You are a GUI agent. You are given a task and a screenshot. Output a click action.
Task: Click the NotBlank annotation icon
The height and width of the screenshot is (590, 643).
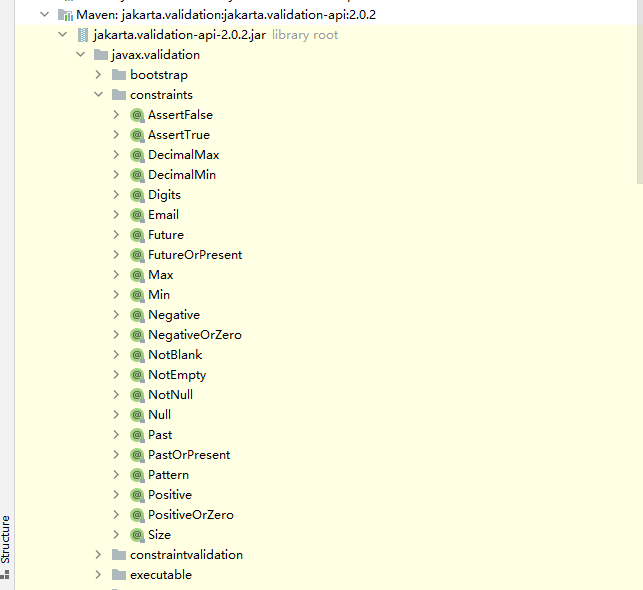(x=137, y=355)
